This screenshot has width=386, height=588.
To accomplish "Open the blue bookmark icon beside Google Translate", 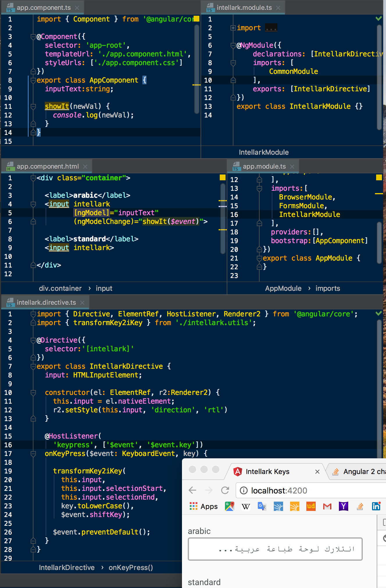I will [x=278, y=506].
